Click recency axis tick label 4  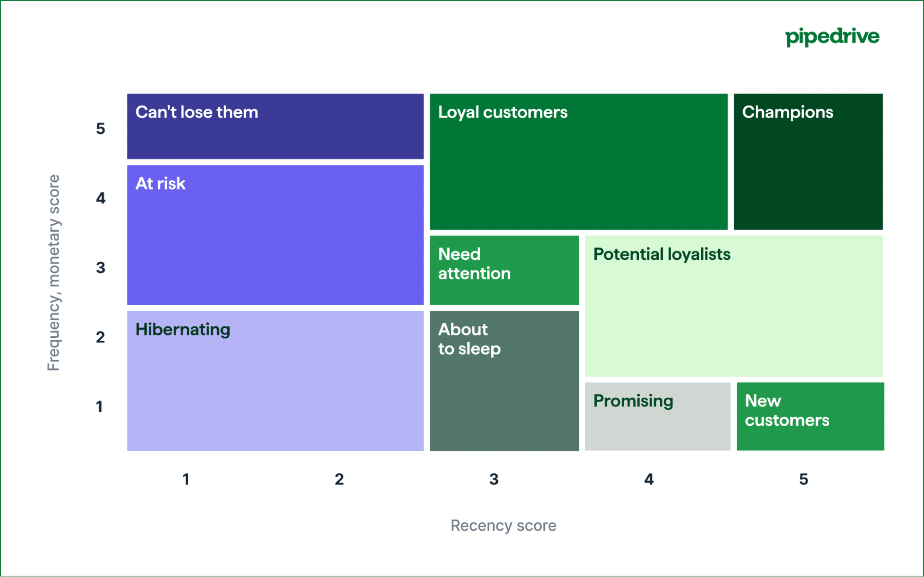click(649, 479)
